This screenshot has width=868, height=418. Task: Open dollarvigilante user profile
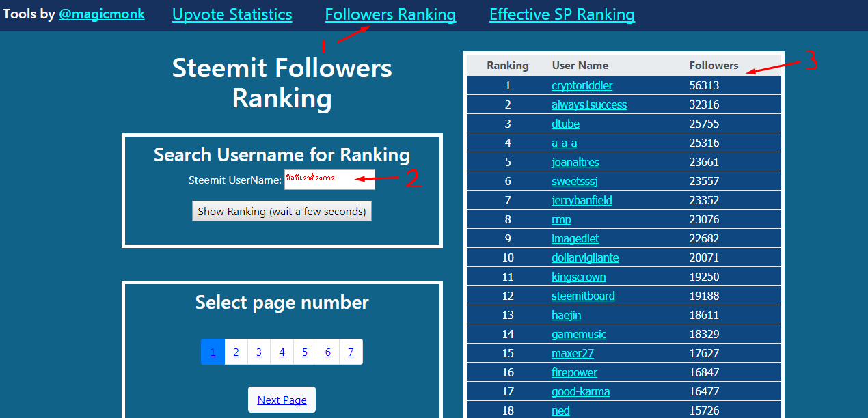click(586, 257)
